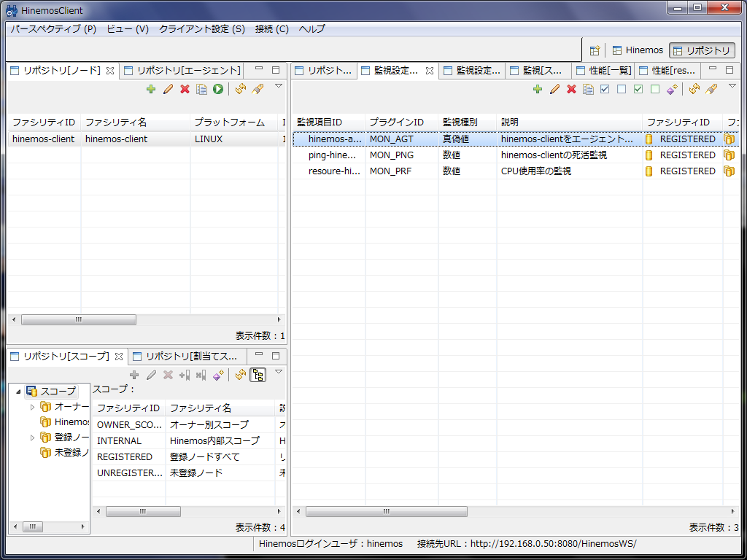The image size is (747, 560).
Task: Close the リポジトリ[スコープ] tab
Action: point(119,356)
